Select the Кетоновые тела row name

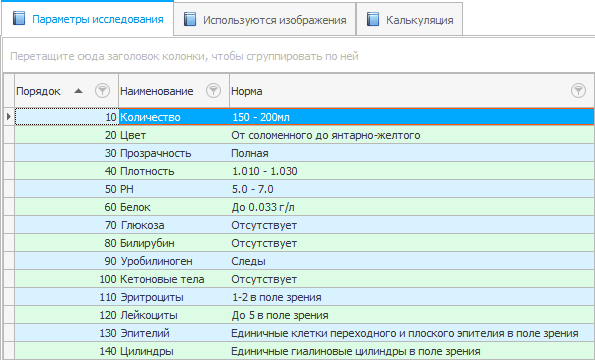162,279
